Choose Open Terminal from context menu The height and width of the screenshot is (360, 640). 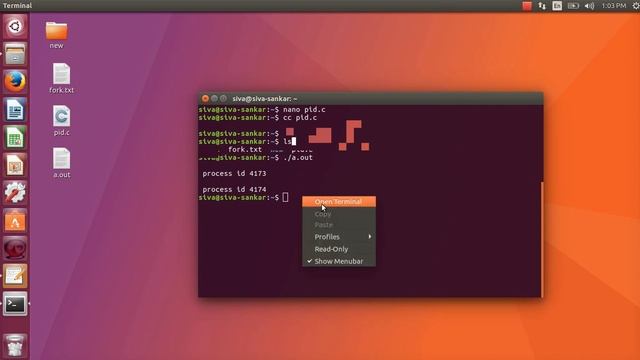pyautogui.click(x=339, y=202)
